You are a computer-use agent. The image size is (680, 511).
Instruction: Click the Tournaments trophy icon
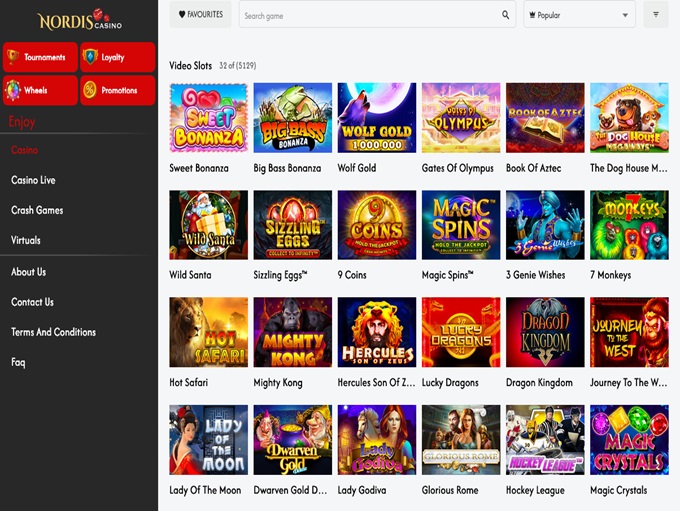point(13,57)
